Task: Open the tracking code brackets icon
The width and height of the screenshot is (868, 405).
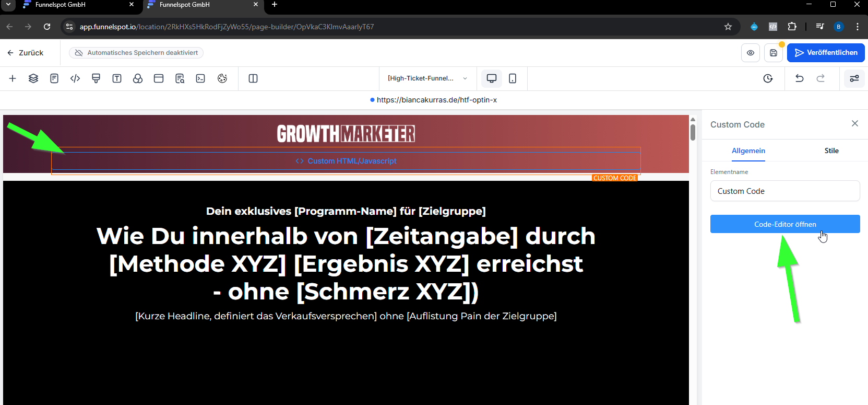Action: pyautogui.click(x=75, y=78)
